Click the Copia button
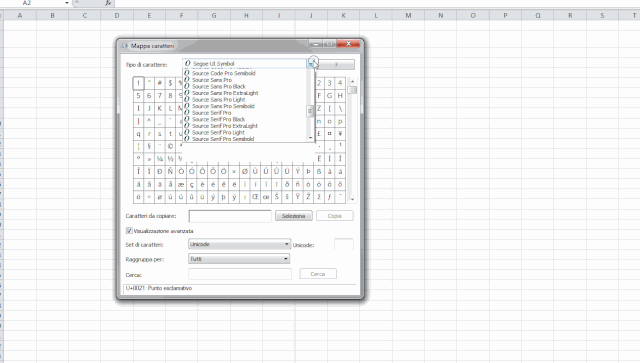 pos(334,216)
